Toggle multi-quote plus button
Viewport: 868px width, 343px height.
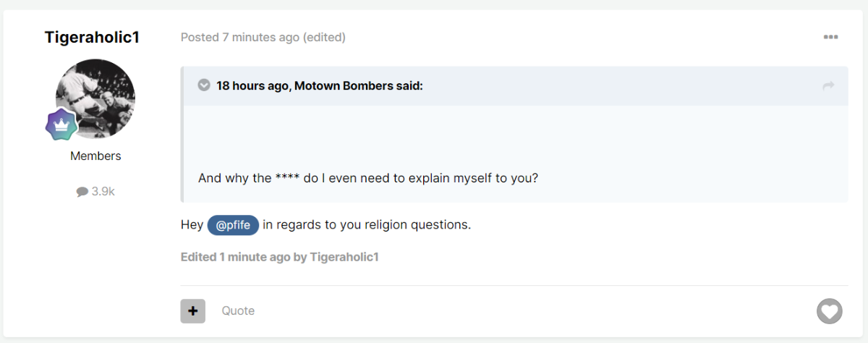193,311
